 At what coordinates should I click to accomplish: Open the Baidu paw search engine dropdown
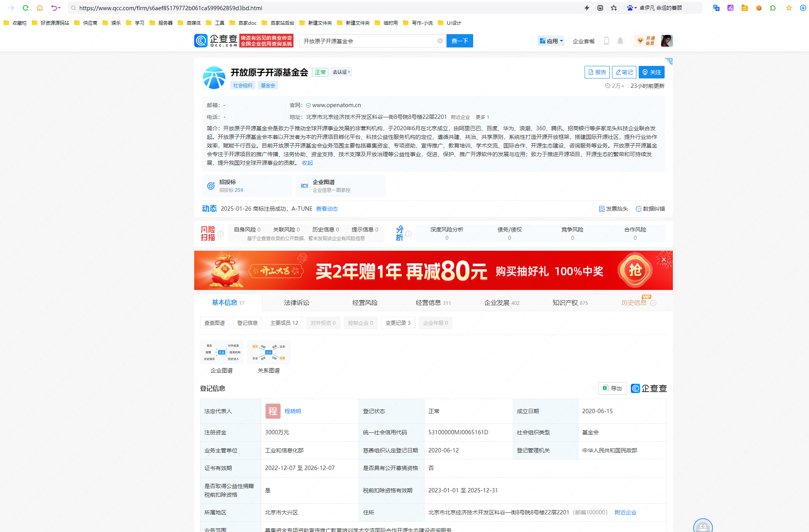(x=632, y=8)
